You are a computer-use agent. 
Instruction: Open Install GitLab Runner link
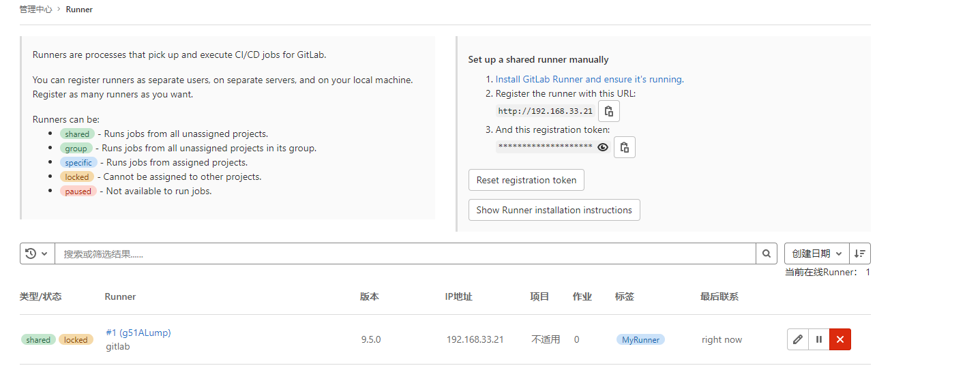(589, 79)
